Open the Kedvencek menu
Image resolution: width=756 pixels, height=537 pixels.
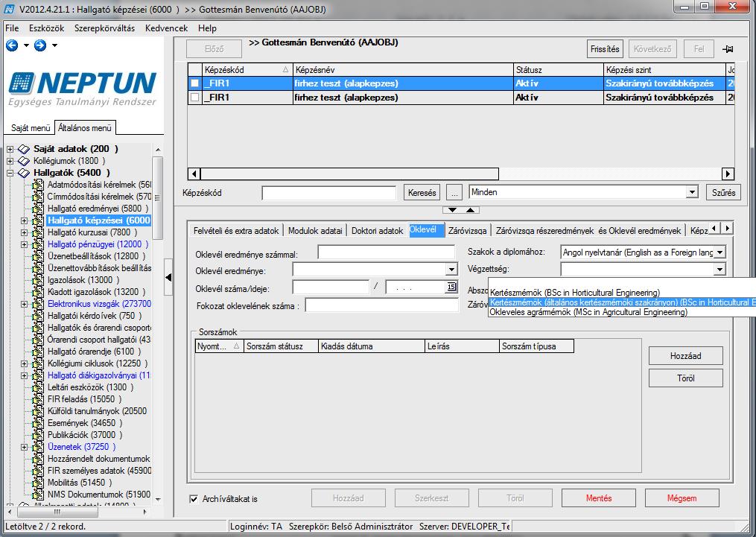[x=166, y=28]
